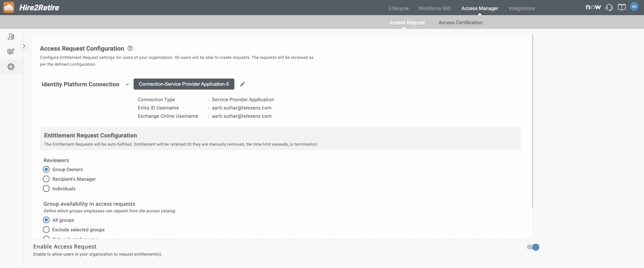Open the user management sidebar icon
The image size is (644, 268).
(11, 37)
